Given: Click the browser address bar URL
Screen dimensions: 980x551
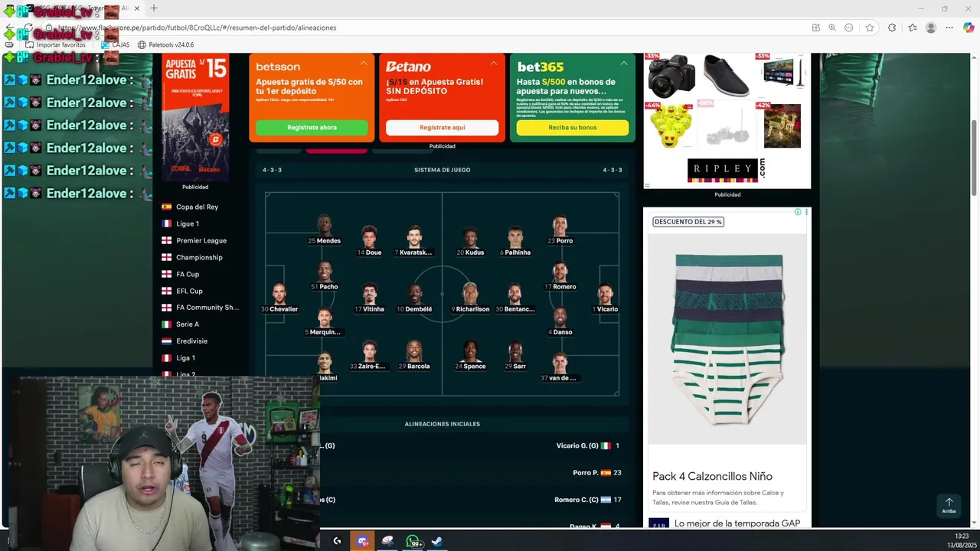Looking at the screenshot, I should (197, 28).
